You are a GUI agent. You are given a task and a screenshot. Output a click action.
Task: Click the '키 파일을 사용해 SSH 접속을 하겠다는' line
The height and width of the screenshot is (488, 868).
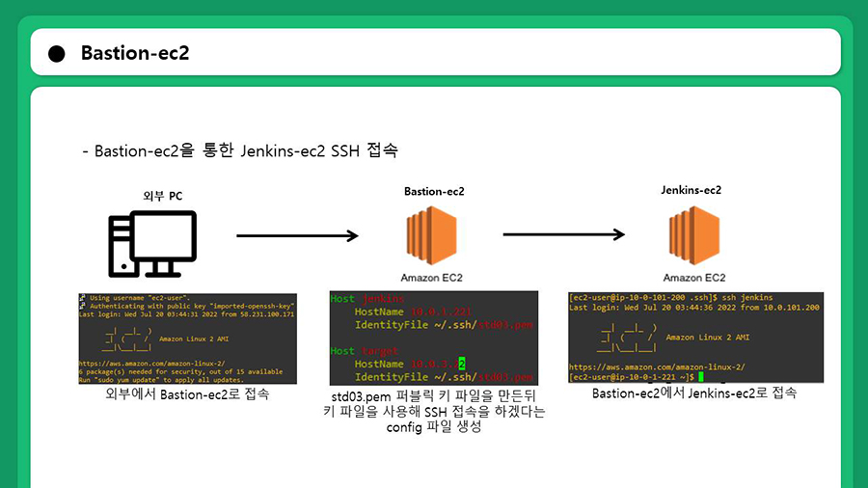coord(434,412)
